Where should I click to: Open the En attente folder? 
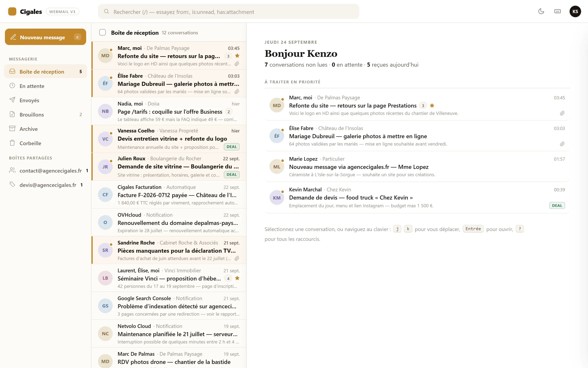tap(46, 86)
